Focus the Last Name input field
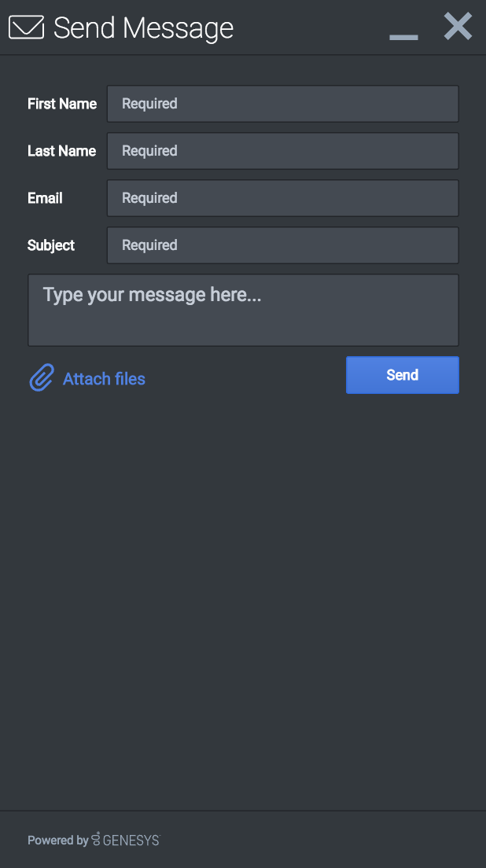Image resolution: width=486 pixels, height=868 pixels. point(282,151)
